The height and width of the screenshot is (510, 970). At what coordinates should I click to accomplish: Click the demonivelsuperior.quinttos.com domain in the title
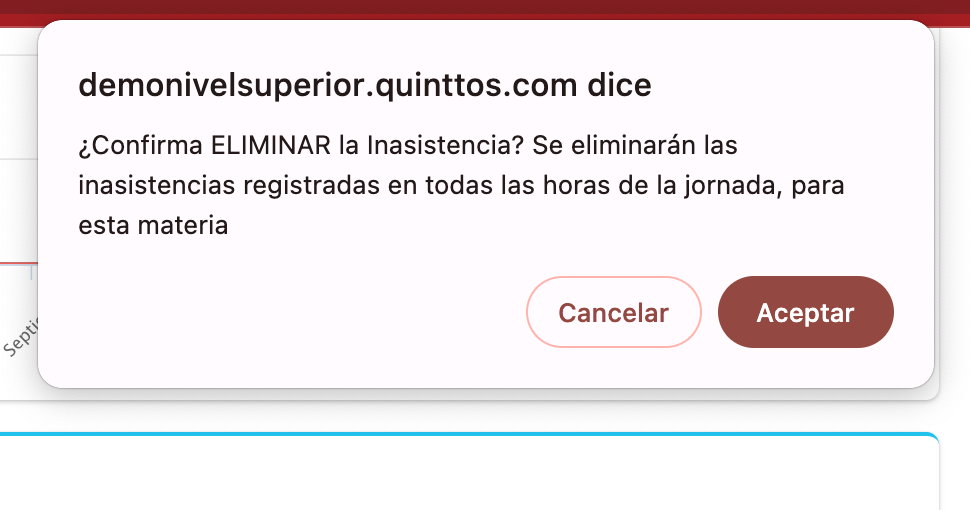(x=328, y=86)
